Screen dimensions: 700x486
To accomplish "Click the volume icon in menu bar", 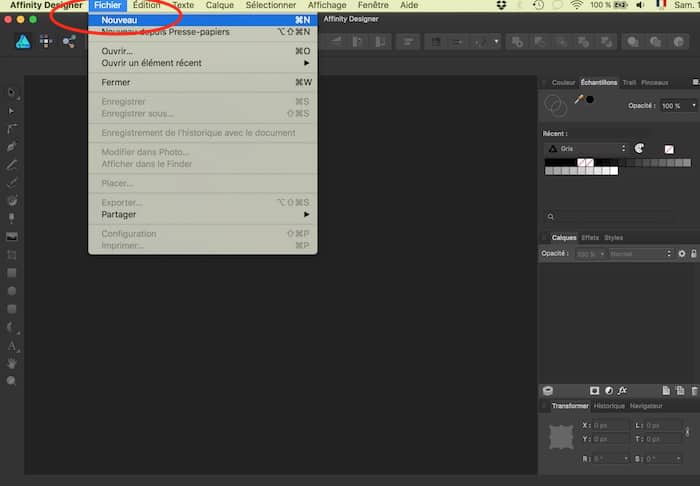I will click(640, 5).
